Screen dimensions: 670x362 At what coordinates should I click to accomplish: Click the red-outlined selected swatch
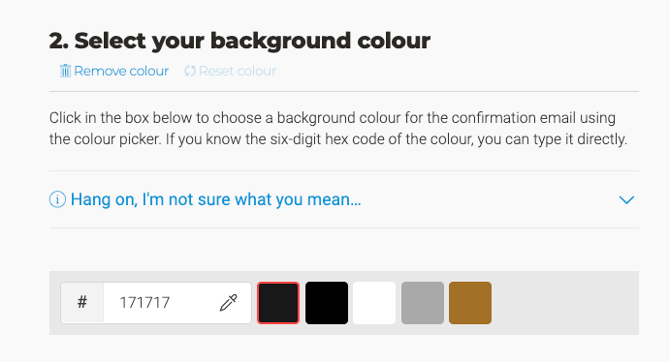click(278, 303)
